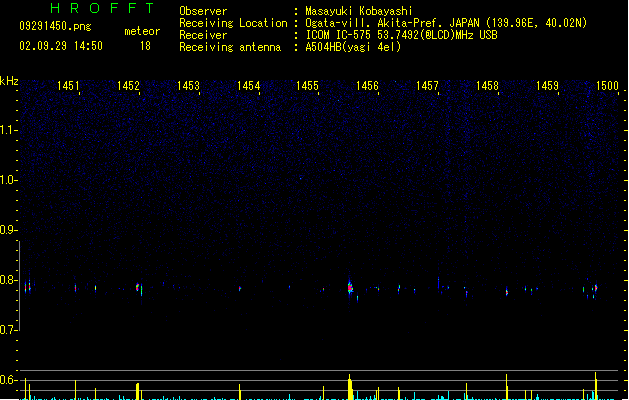Click the receiving location Ogata-vill. Akita-Pref. text
Screen dimensions: 629x400
(x=375, y=23)
